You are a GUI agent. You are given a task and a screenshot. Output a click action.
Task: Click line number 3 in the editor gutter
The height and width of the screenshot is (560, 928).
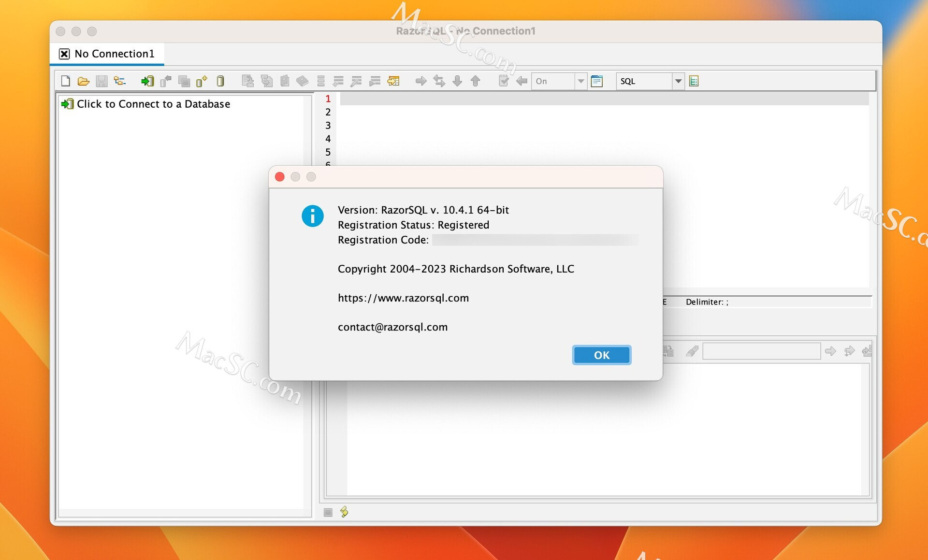328,126
